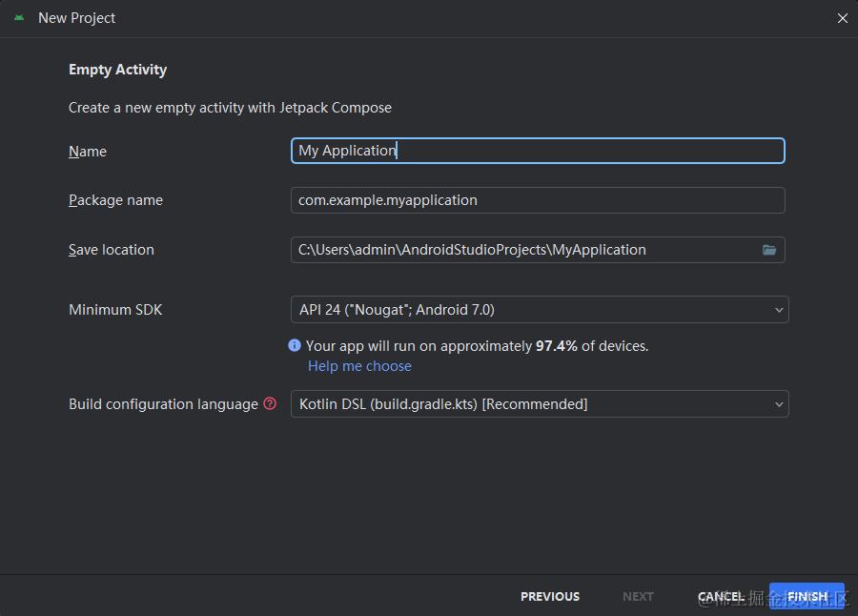Image resolution: width=858 pixels, height=616 pixels.
Task: Click the Save location label
Action: click(x=111, y=250)
